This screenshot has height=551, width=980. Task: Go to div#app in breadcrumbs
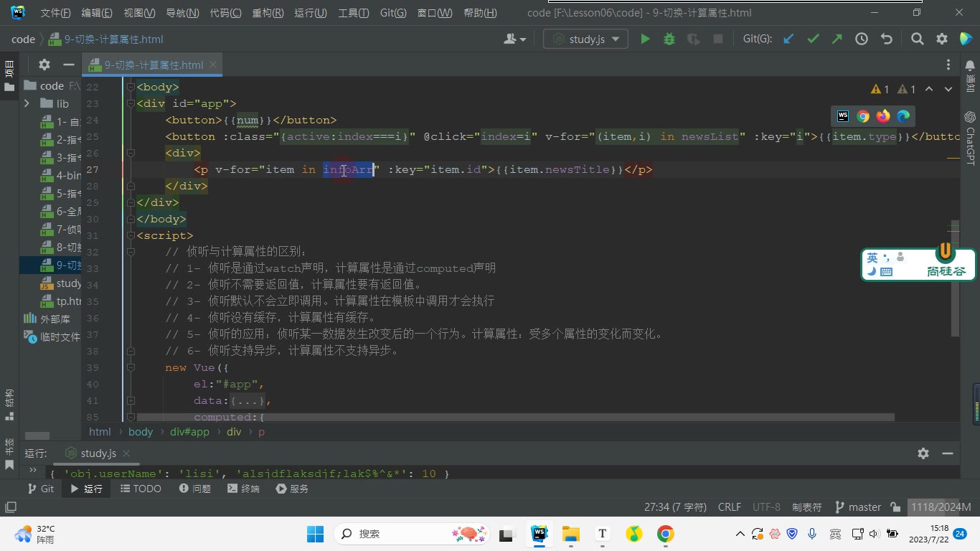click(x=189, y=432)
